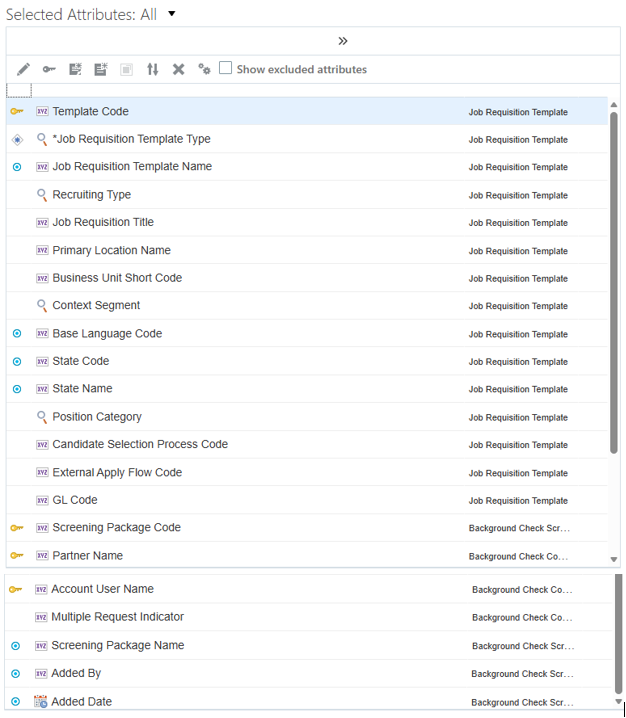The width and height of the screenshot is (626, 718).
Task: Click the lower list scrollbar down arrow
Action: (618, 702)
